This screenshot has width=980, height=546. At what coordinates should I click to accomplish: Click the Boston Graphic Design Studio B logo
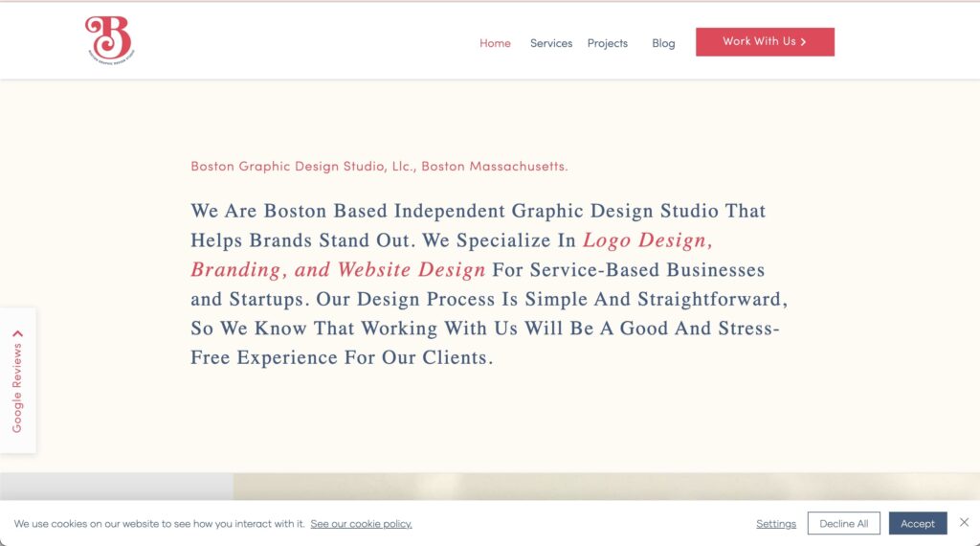click(x=109, y=40)
